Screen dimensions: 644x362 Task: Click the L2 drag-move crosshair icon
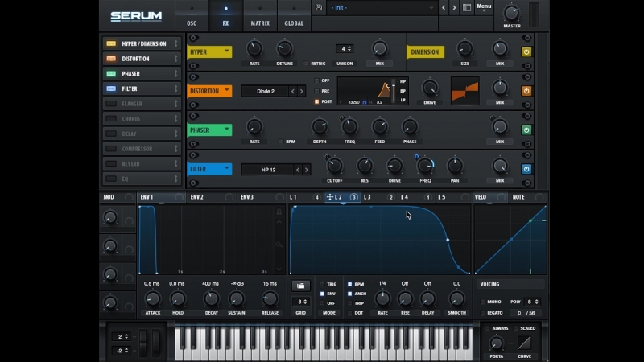pos(329,197)
